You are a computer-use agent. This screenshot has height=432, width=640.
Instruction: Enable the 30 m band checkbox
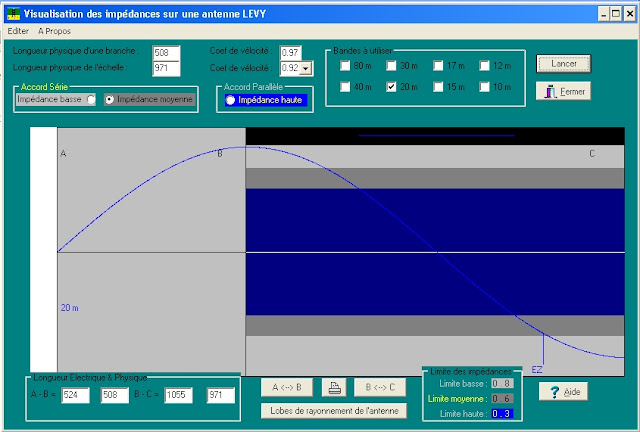tap(391, 66)
